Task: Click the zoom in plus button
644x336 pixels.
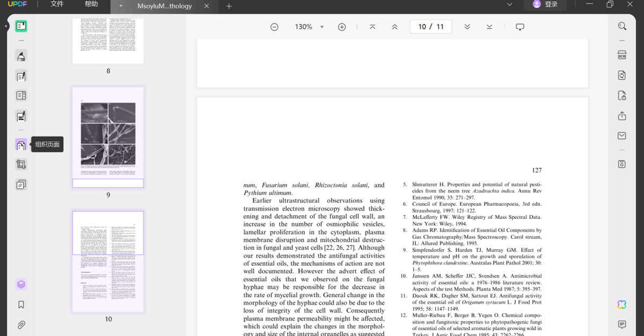Action: (342, 27)
